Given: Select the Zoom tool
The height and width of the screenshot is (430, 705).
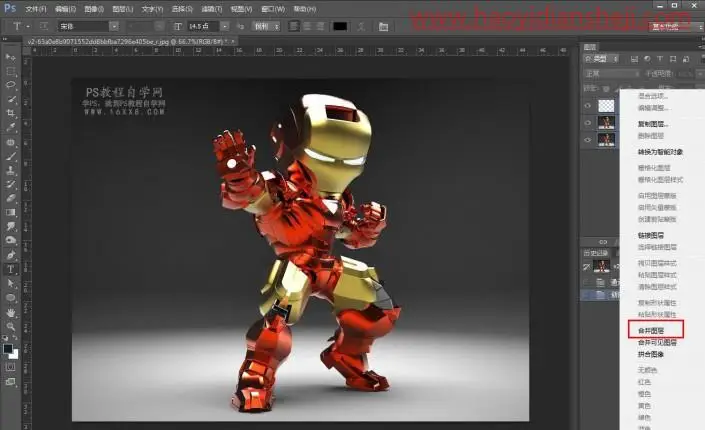Looking at the screenshot, I should coord(10,326).
